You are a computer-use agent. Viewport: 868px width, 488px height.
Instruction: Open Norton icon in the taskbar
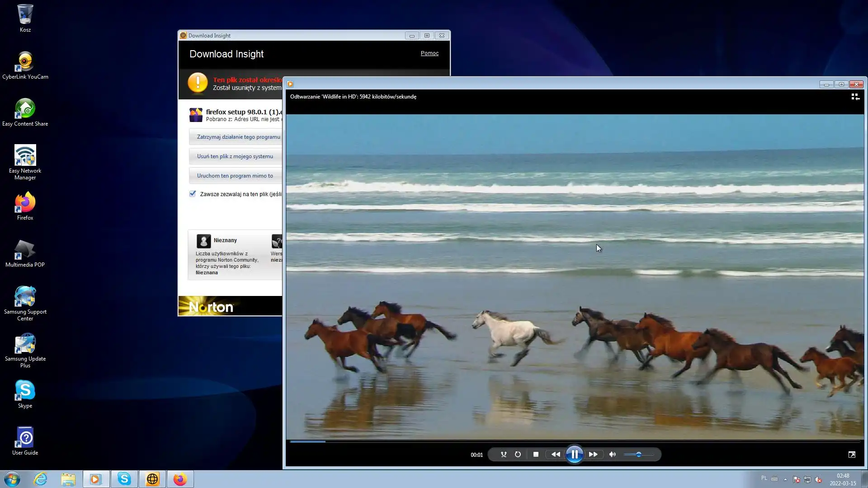pos(152,479)
